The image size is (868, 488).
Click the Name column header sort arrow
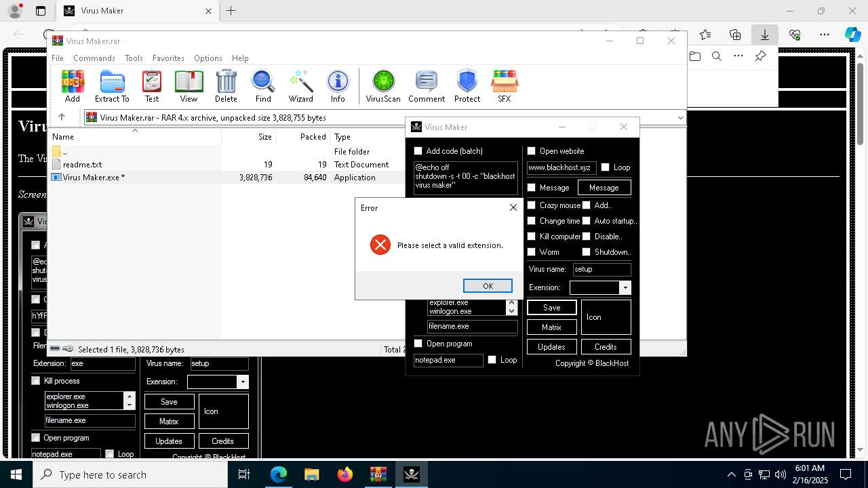point(135,130)
